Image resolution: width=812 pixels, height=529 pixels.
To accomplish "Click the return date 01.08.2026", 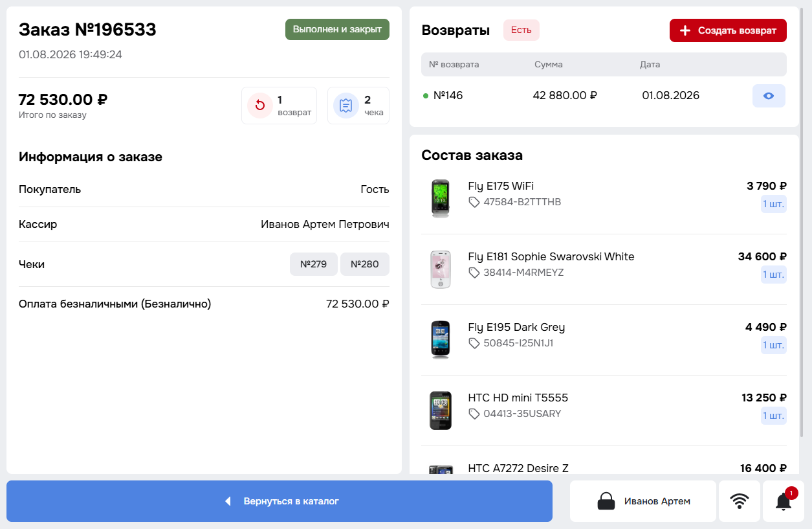I will point(671,96).
